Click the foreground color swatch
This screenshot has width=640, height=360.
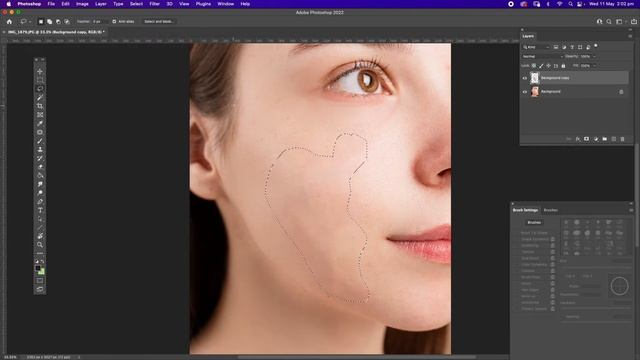point(38,268)
